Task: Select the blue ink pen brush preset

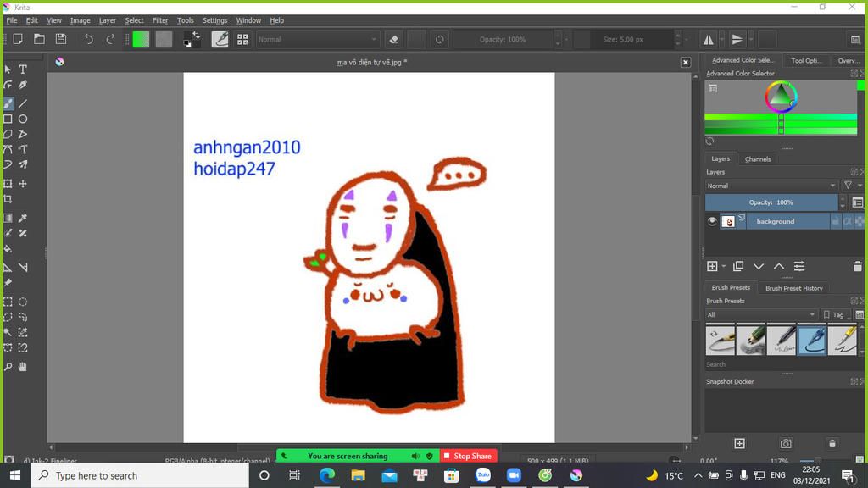Action: tap(811, 340)
